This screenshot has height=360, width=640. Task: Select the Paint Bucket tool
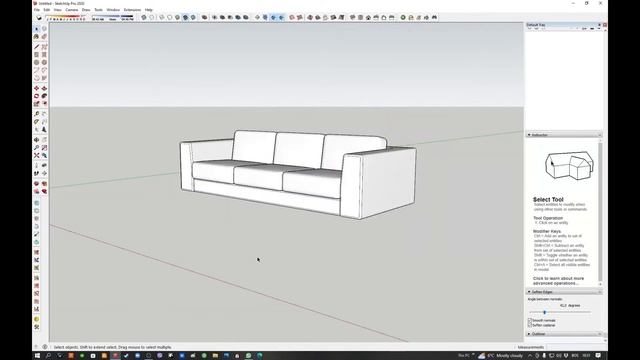coord(36,37)
